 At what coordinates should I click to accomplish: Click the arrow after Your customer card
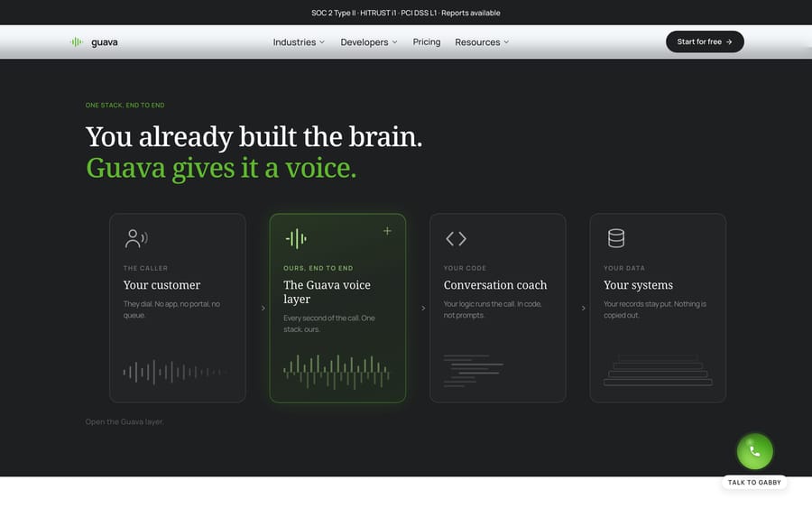(x=263, y=308)
